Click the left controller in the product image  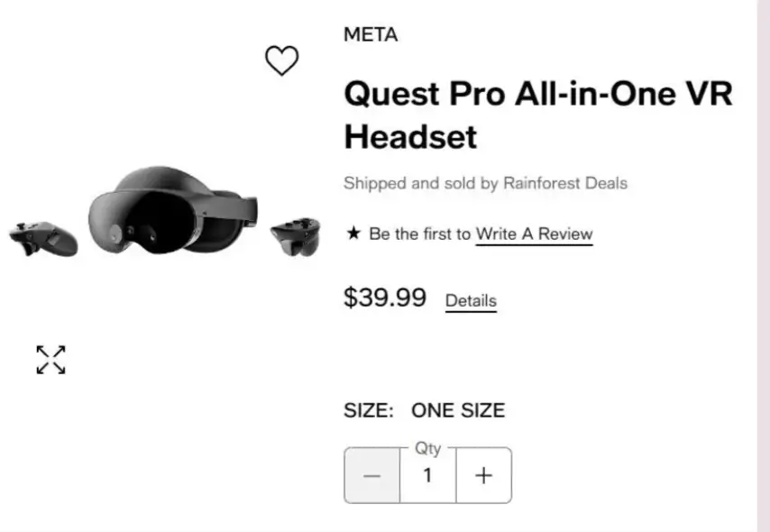click(43, 237)
